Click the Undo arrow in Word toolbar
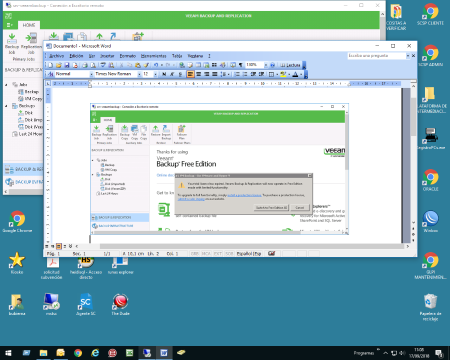450x360 pixels. 156,65
